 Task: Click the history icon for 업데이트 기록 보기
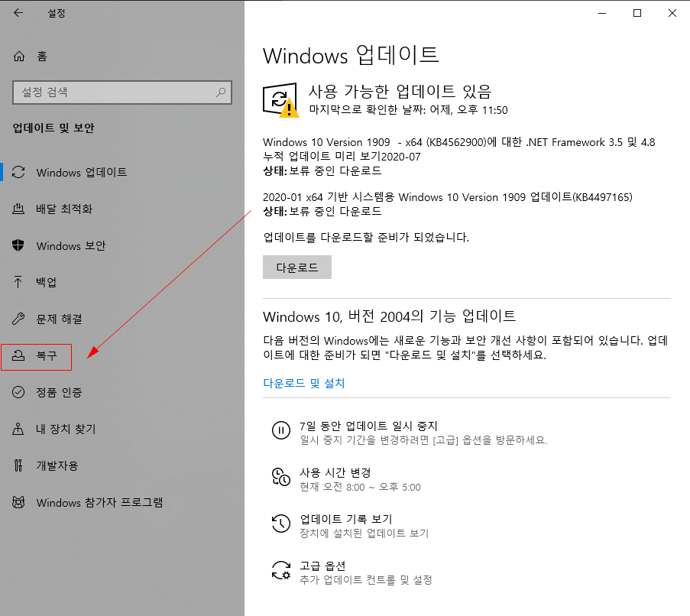pos(280,524)
